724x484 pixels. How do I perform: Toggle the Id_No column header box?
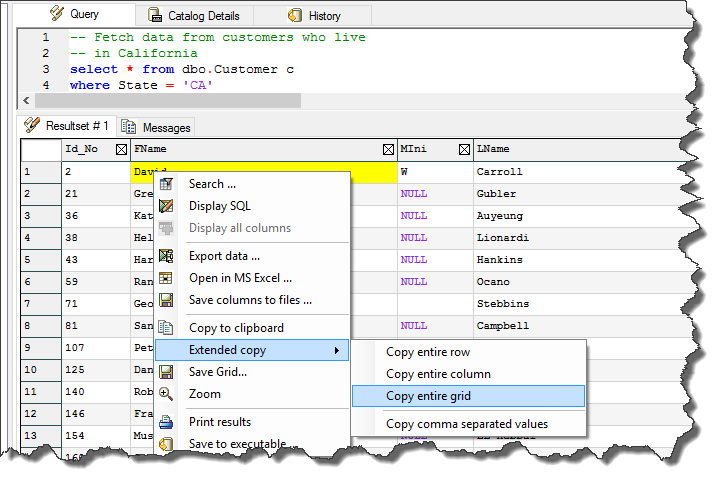tap(121, 149)
